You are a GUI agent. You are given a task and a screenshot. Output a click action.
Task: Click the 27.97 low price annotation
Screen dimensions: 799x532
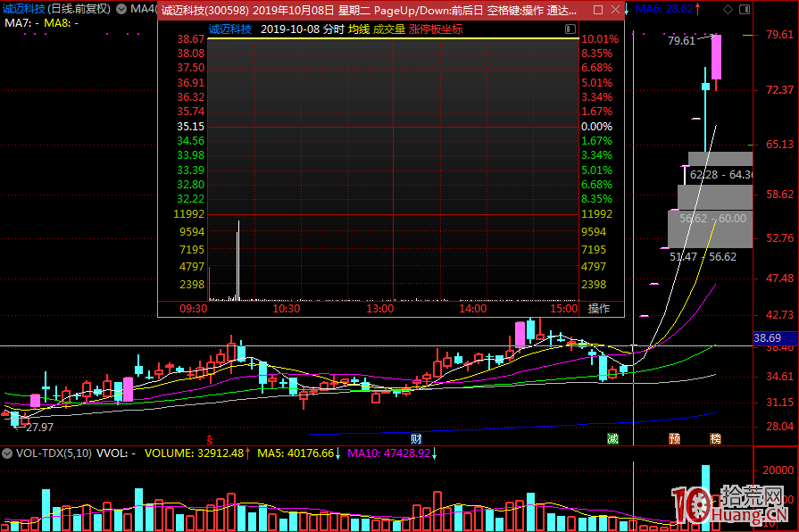point(39,428)
